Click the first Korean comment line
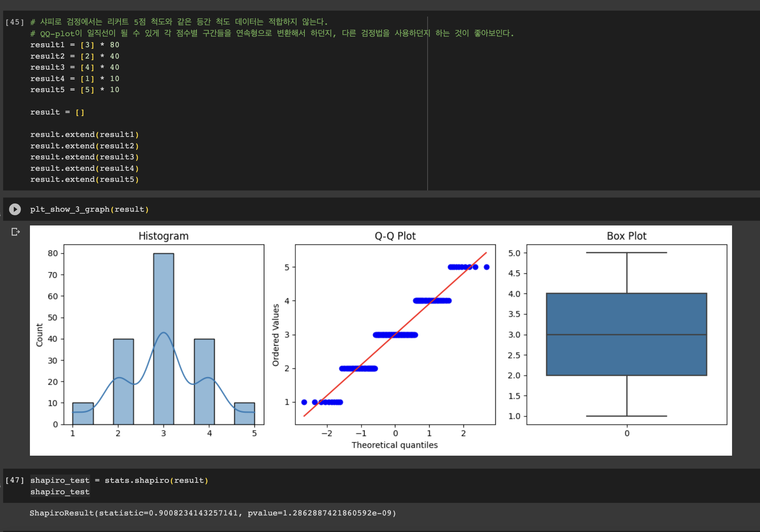Screen dimensions: 760x532 (x=179, y=22)
